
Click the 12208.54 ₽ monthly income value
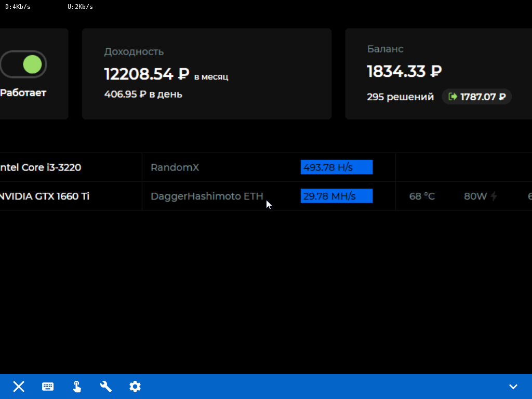147,74
